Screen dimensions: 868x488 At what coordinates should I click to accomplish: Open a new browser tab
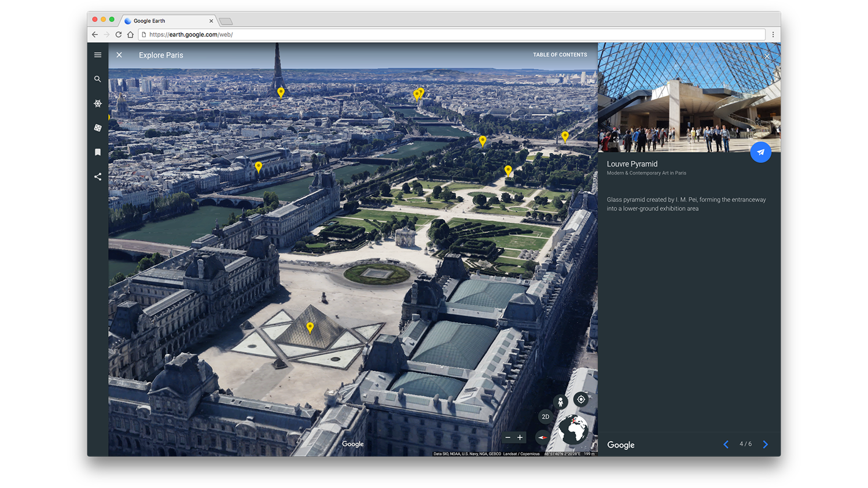tap(226, 21)
